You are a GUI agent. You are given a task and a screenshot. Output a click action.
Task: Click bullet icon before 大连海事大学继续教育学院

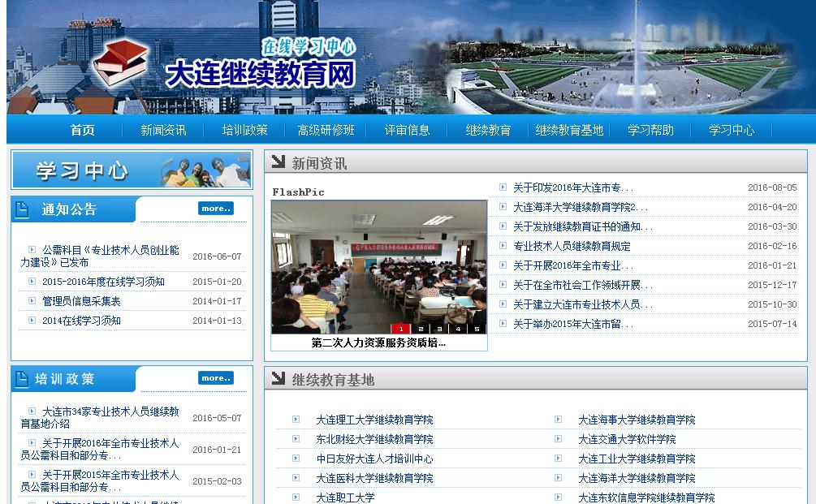pyautogui.click(x=559, y=420)
